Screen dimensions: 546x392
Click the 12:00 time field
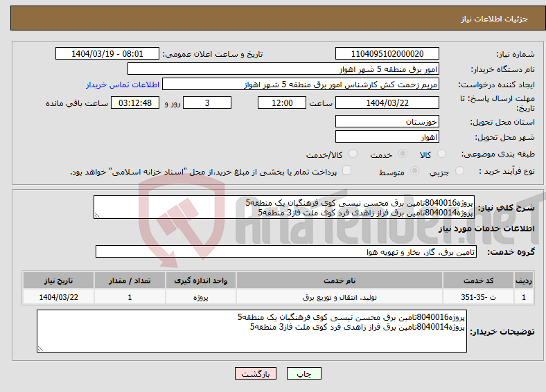click(x=282, y=103)
